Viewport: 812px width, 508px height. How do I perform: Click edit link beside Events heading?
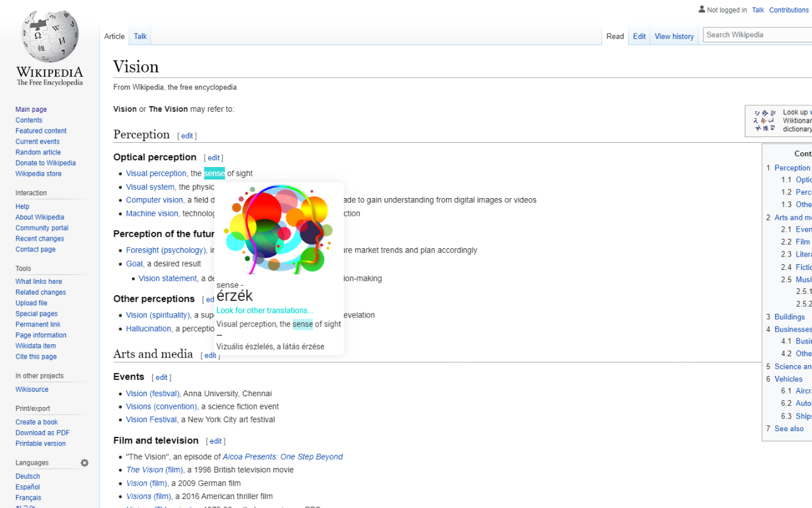click(161, 378)
